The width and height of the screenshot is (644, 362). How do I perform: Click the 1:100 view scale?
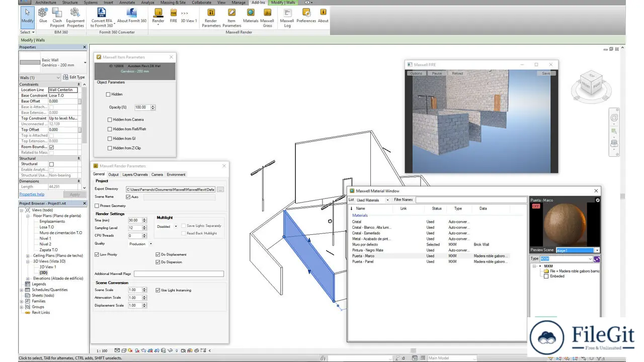(102, 350)
